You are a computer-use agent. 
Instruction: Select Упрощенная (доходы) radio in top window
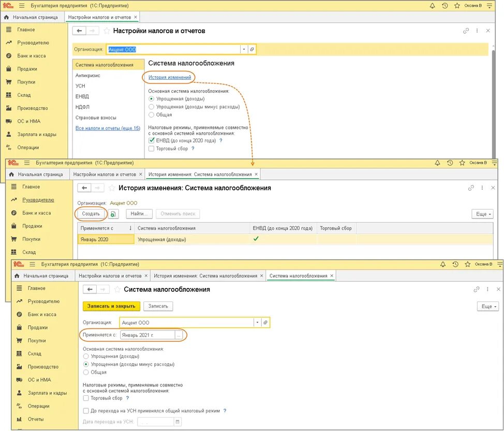[x=152, y=99]
